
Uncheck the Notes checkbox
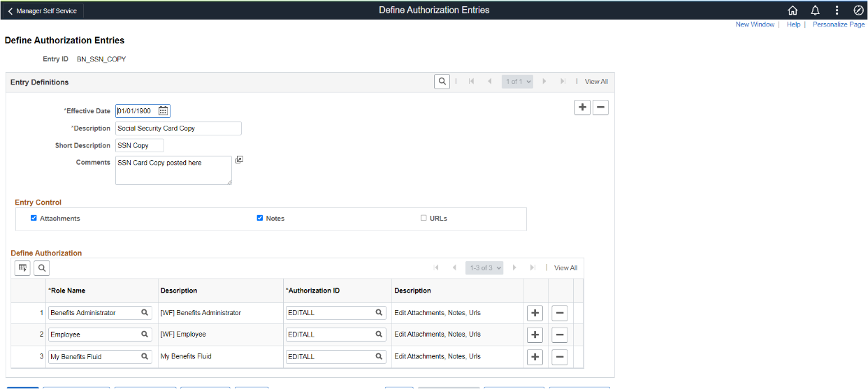[x=260, y=218]
